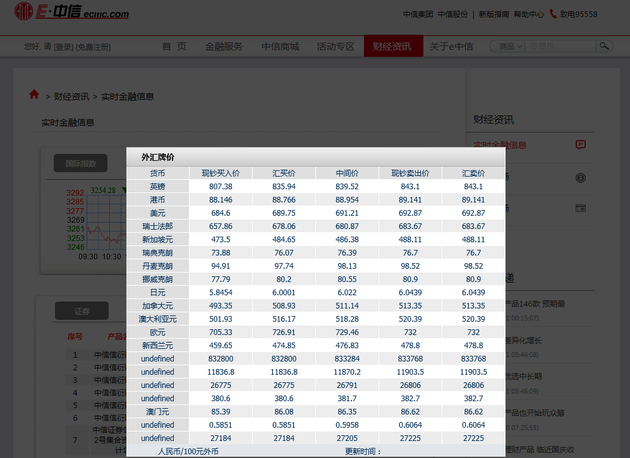The image size is (630, 458).
Task: Click the 澳门元 currency row label
Action: tap(158, 412)
